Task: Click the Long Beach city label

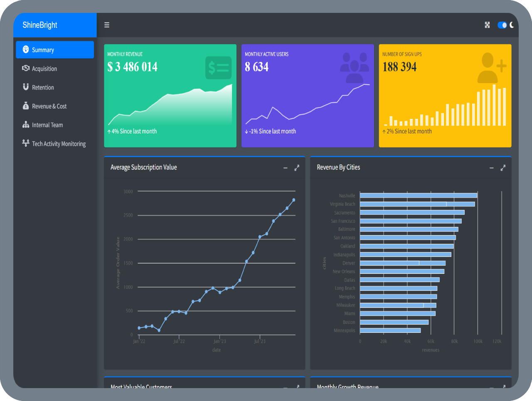Action: (x=345, y=288)
